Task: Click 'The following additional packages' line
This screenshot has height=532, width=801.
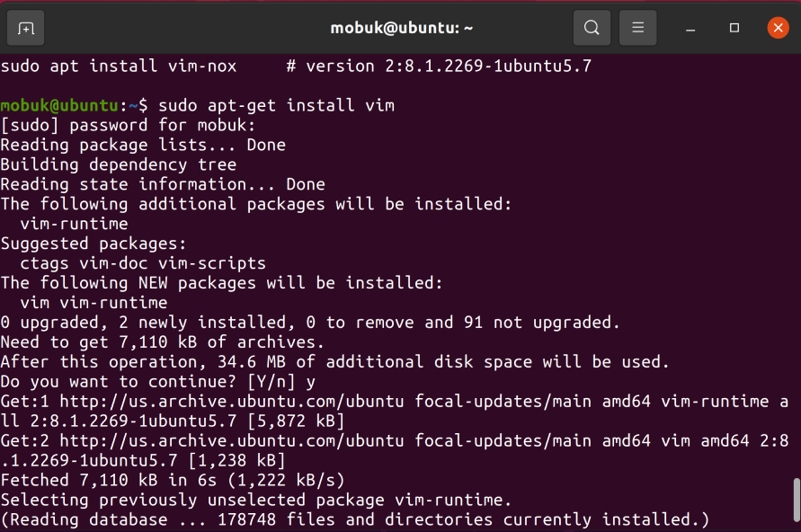Action: pyautogui.click(x=256, y=204)
